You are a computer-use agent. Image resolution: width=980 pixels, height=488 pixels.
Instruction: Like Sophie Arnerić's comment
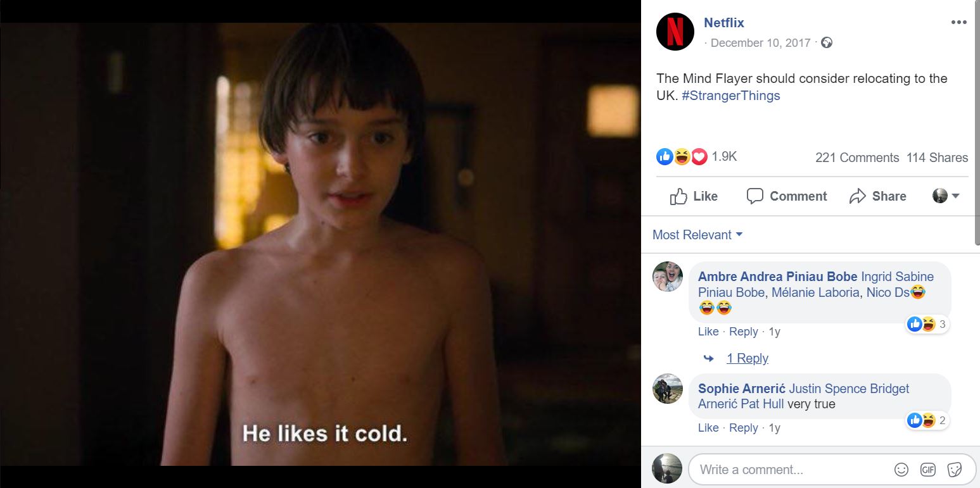pyautogui.click(x=708, y=428)
